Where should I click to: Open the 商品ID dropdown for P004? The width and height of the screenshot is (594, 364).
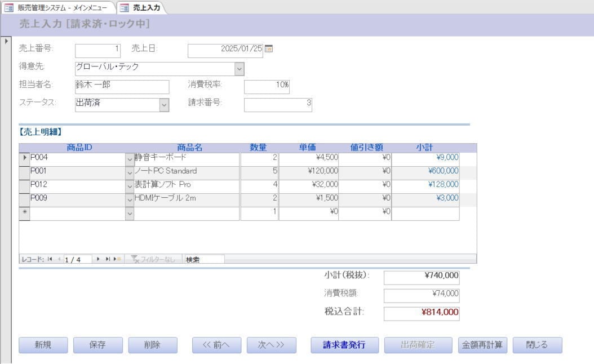(130, 159)
